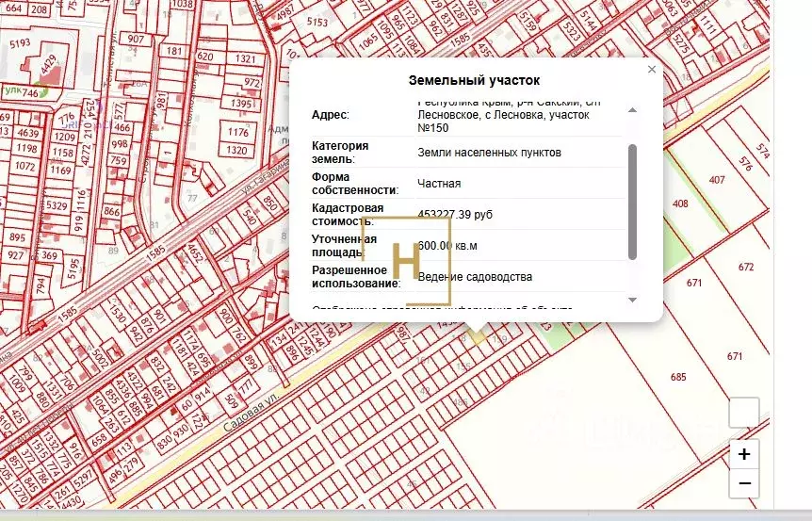Zoom out with the minus button
Viewport: 812px width, 521px height.
[x=744, y=483]
